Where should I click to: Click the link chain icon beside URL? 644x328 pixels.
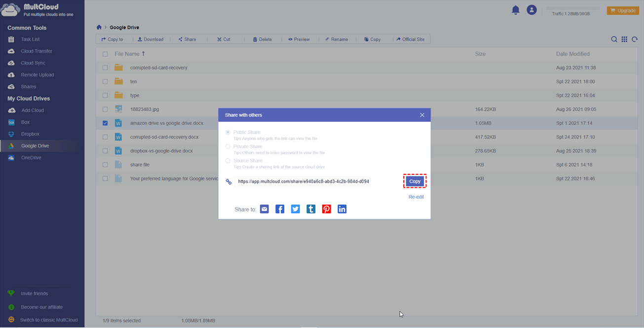coord(228,182)
